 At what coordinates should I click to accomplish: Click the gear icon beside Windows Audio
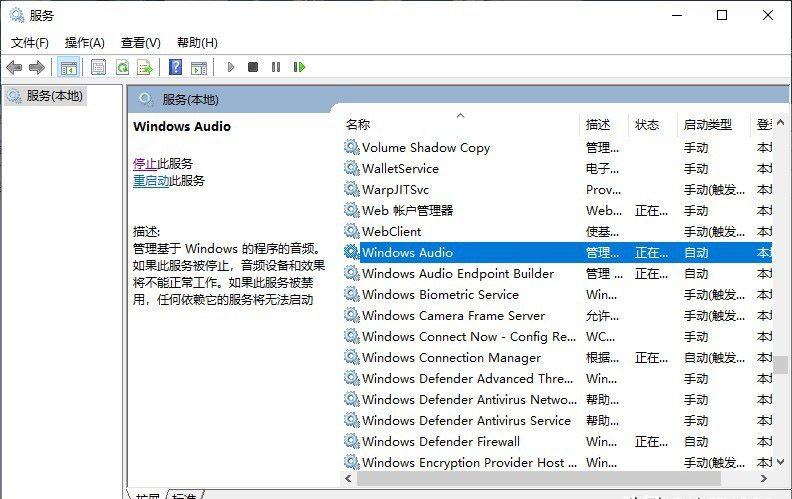pos(352,252)
